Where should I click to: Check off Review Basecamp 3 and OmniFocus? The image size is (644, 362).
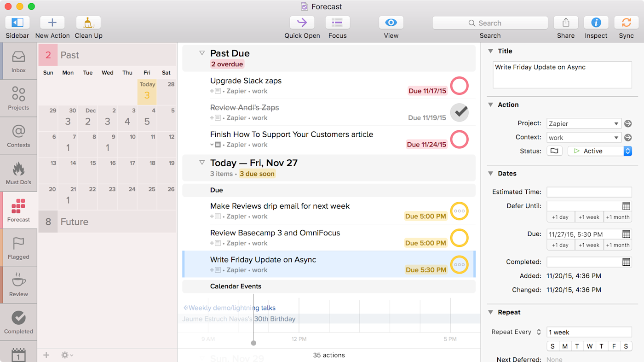[x=459, y=238]
